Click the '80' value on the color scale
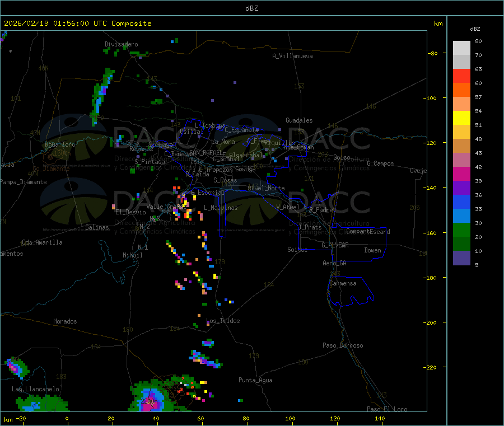Screen dimensions: 504x426 [478, 41]
